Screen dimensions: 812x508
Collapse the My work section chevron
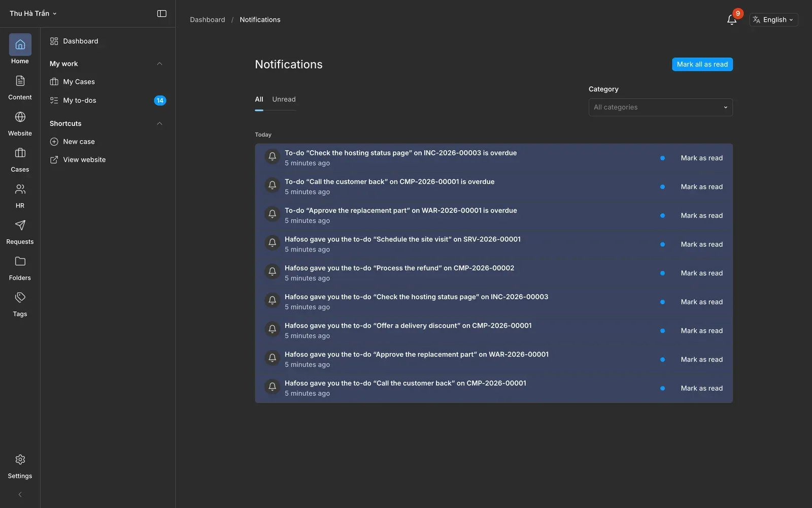(159, 63)
